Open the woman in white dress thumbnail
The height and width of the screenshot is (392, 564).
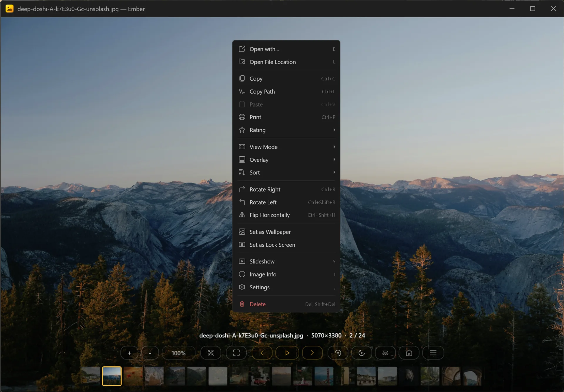(303, 376)
